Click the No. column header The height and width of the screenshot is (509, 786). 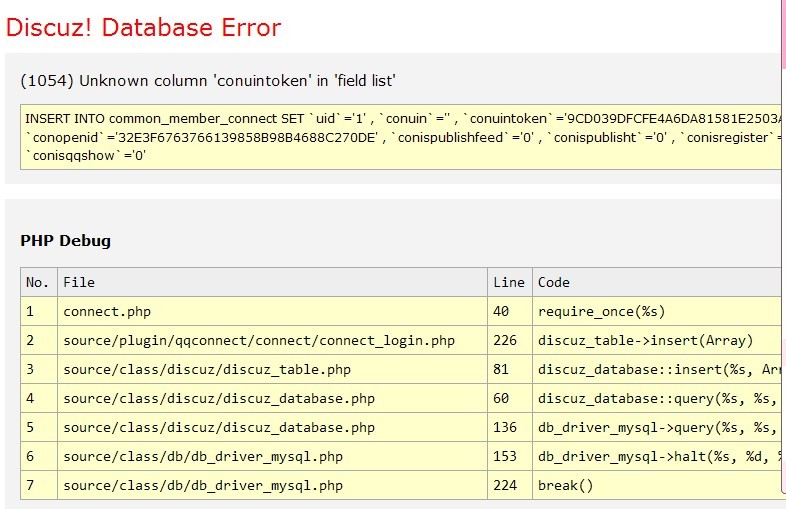(38, 282)
